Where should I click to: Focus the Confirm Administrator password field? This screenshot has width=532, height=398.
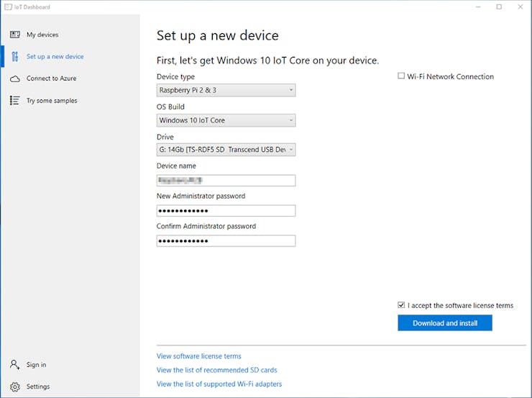[226, 241]
